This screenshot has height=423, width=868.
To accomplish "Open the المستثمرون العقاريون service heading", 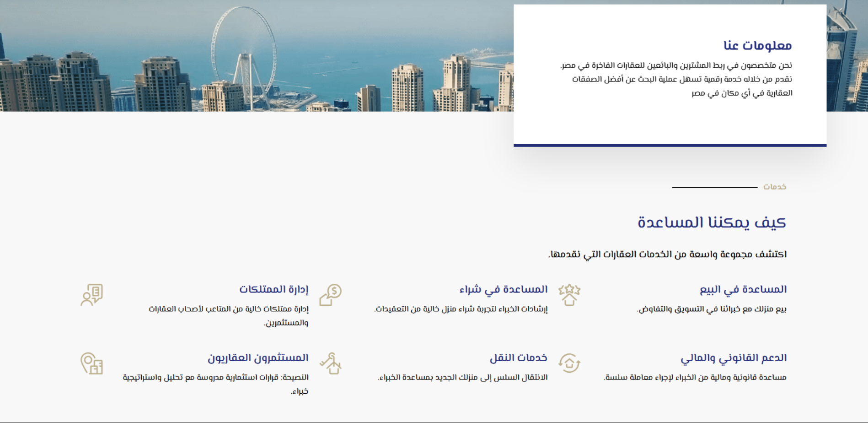I will (x=258, y=358).
